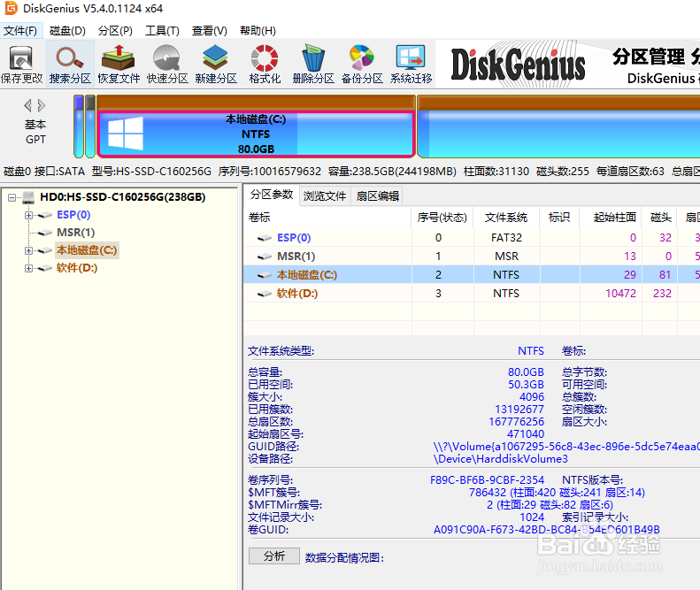Click the MSR partition bar in disk map
This screenshot has height=590, width=700.
point(90,126)
